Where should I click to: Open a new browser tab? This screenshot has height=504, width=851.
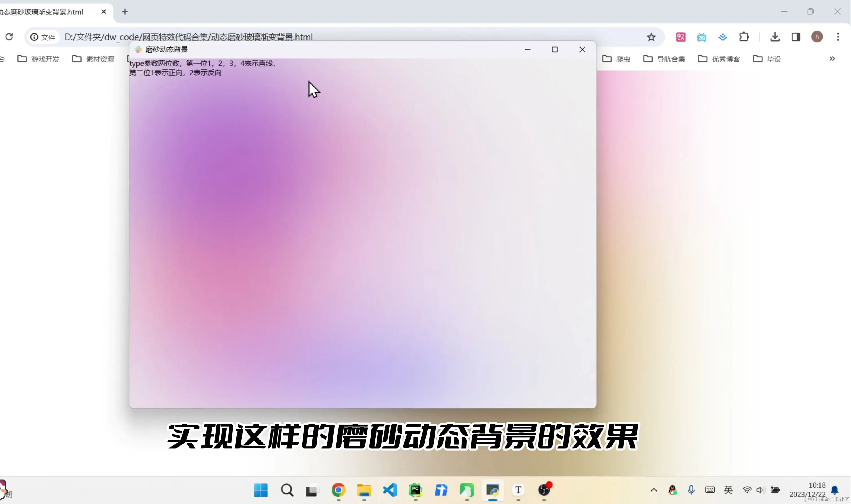pos(125,12)
